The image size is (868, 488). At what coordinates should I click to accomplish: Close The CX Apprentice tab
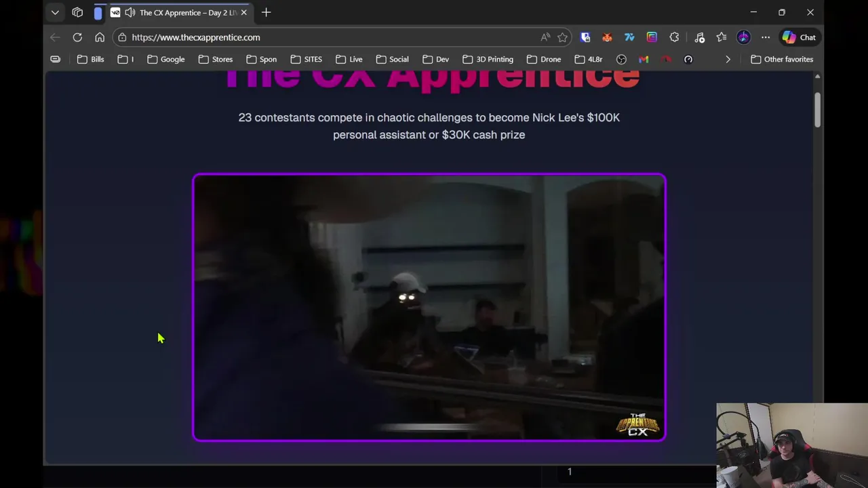coord(243,12)
